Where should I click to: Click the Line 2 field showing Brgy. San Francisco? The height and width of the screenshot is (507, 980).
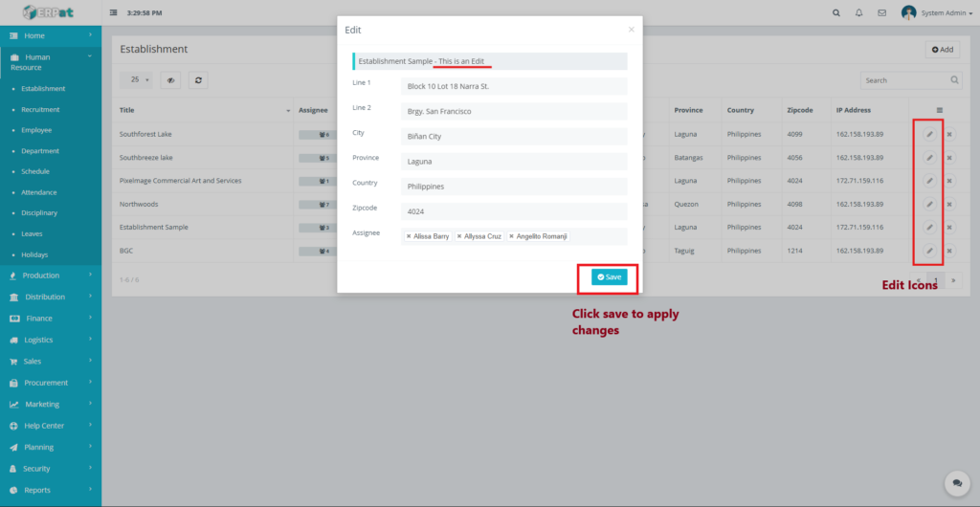click(x=514, y=111)
